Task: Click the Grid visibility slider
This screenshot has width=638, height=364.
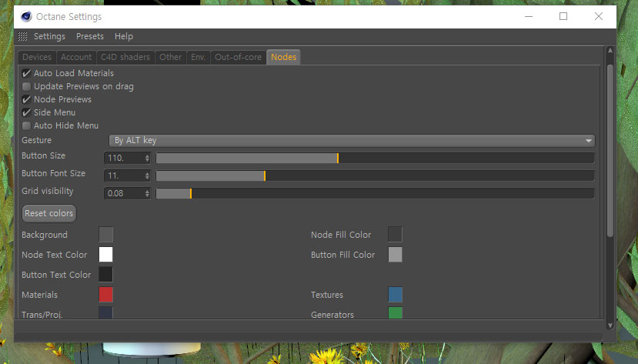Action: 375,193
